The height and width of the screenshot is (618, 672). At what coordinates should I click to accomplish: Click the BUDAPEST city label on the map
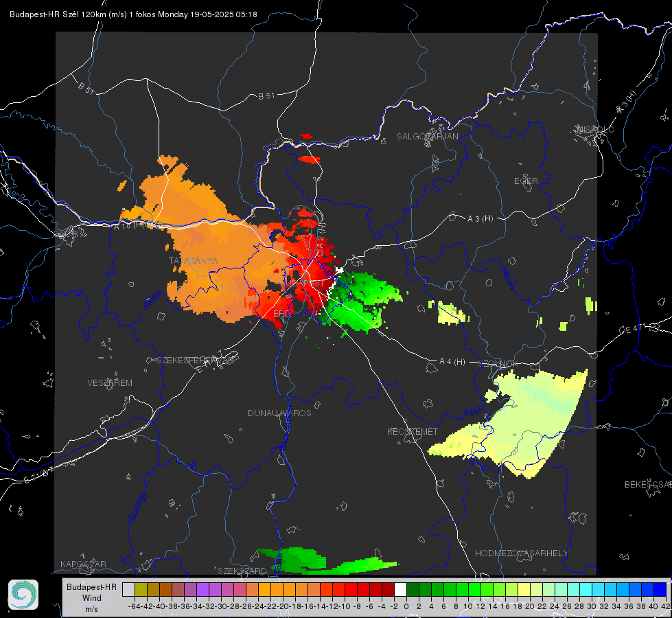[303, 284]
